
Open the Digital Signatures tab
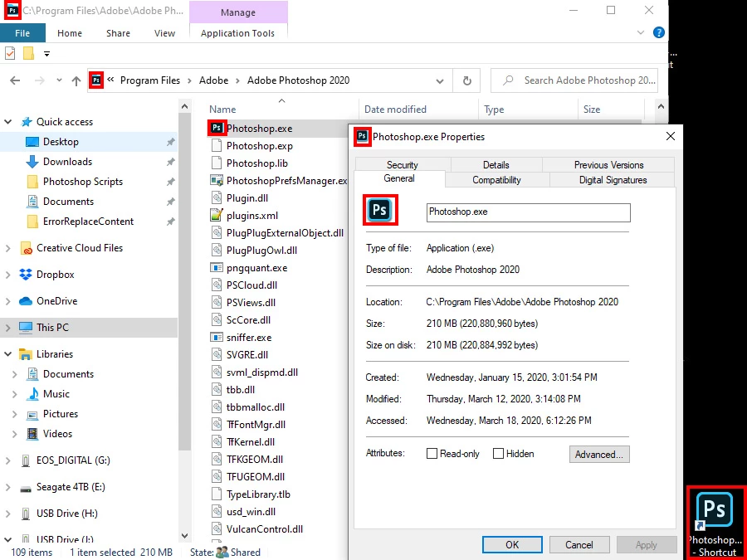coord(613,180)
